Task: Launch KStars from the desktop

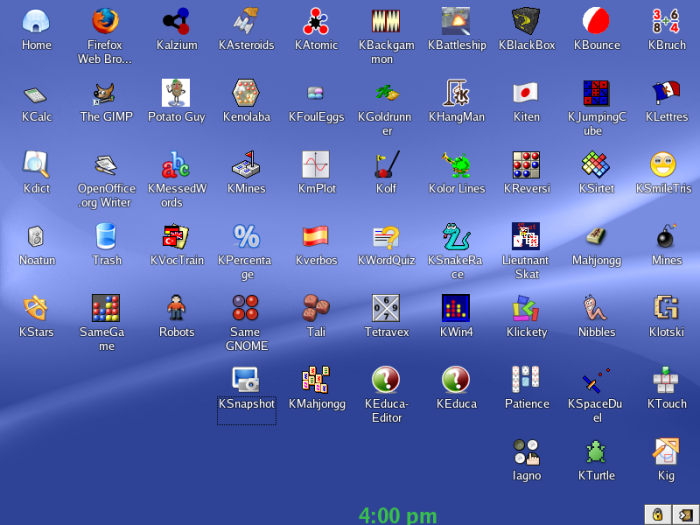Action: coord(36,308)
